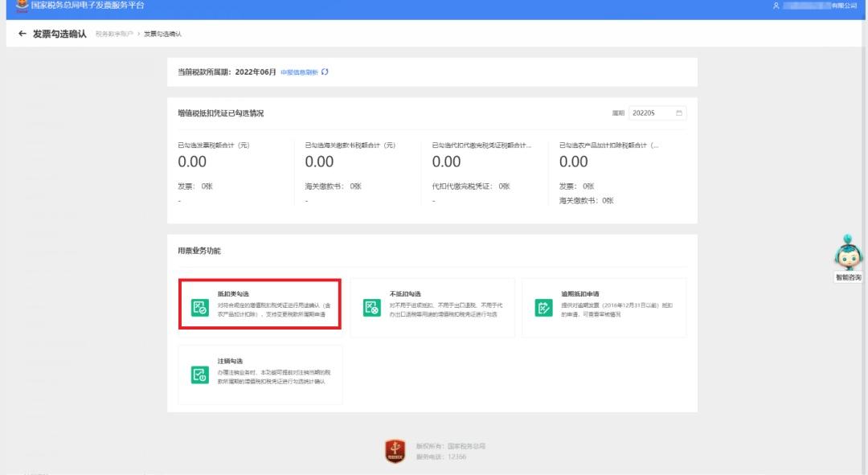868x475 pixels.
Task: Click the 属期 202205 period input field
Action: click(x=657, y=113)
